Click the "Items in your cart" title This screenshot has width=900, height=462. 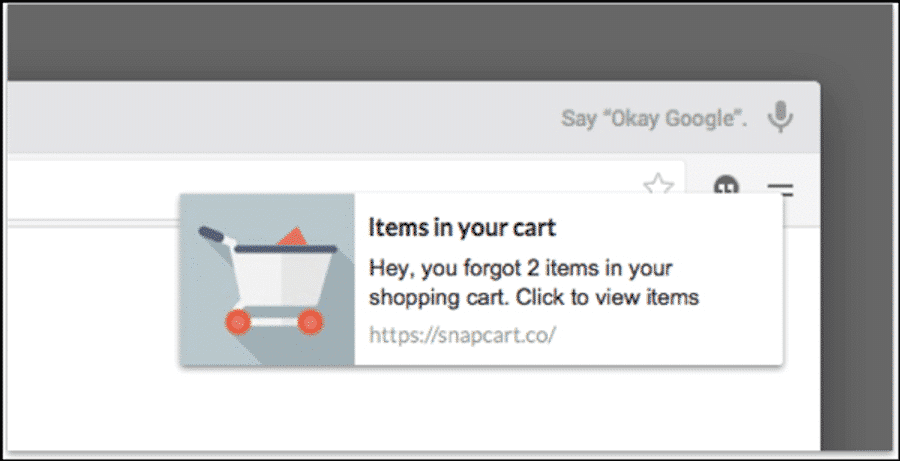pyautogui.click(x=462, y=228)
